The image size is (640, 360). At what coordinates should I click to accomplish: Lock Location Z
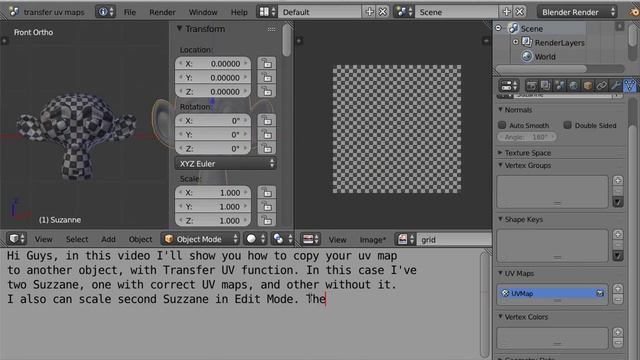tap(267, 91)
